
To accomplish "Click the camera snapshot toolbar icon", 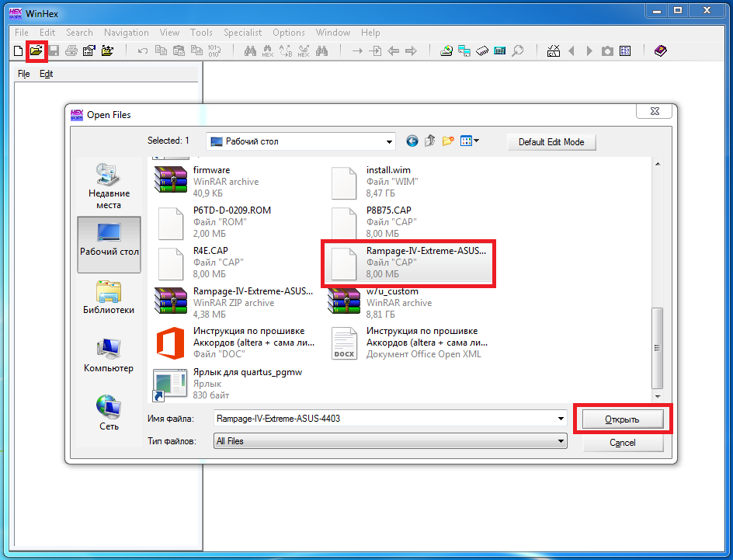I will (x=607, y=51).
